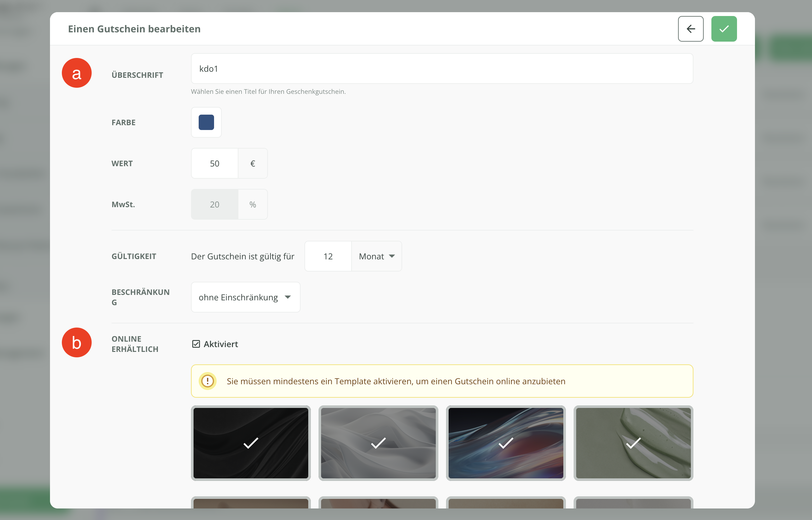Click the Überschrift field containing kdo1
Viewport: 812px width, 520px height.
[x=442, y=69]
